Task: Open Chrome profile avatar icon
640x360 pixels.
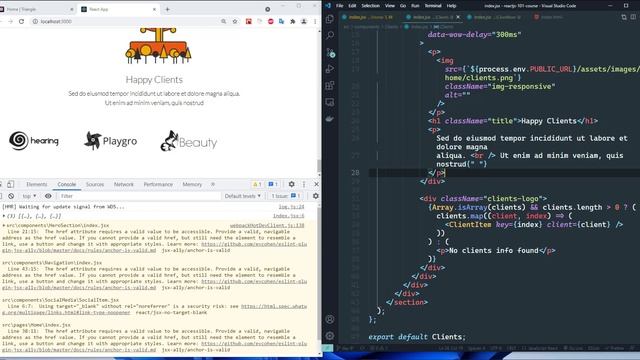Action: point(304,21)
